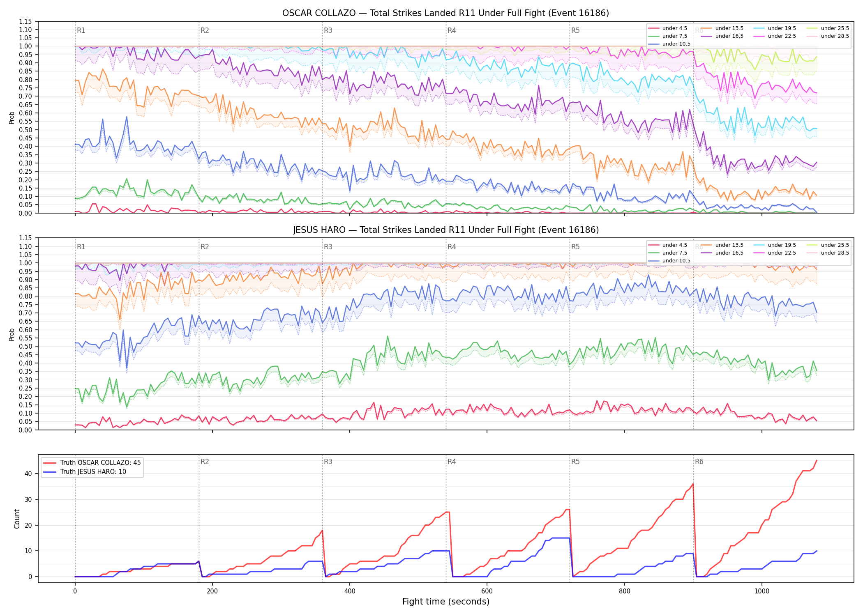Viewport: 863px width, 616px height.
Task: Pick 'under 19.5' in Jesus Haro legend
Action: pyautogui.click(x=775, y=245)
